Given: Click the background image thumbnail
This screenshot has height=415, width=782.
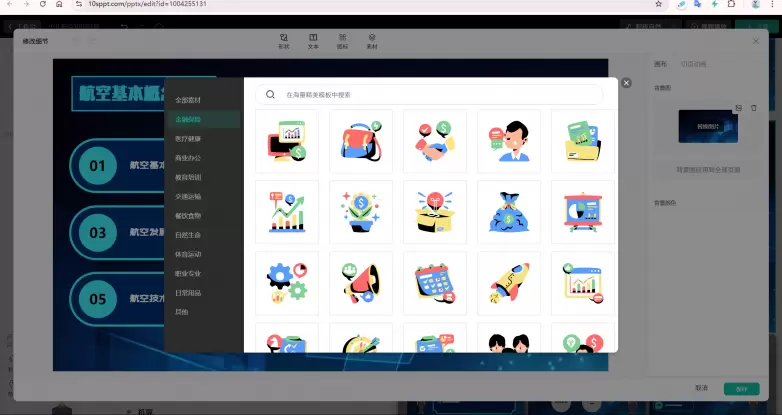Looking at the screenshot, I should [707, 127].
